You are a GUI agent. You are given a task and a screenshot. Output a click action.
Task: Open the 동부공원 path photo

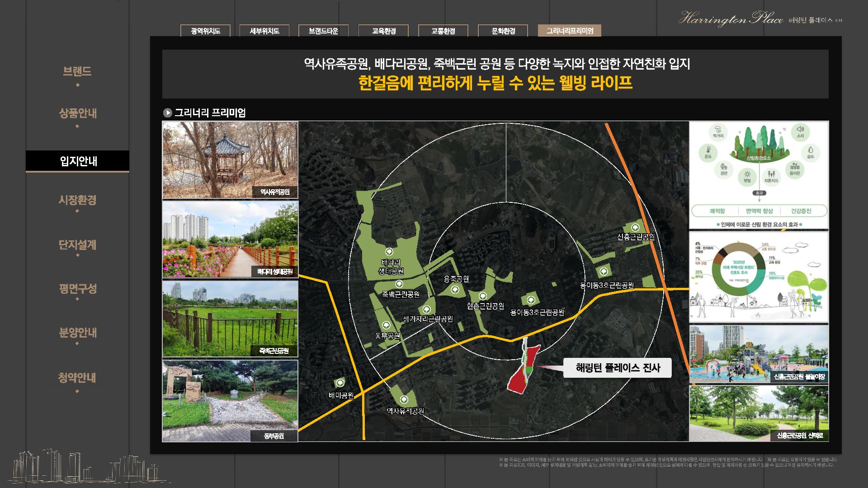click(230, 401)
